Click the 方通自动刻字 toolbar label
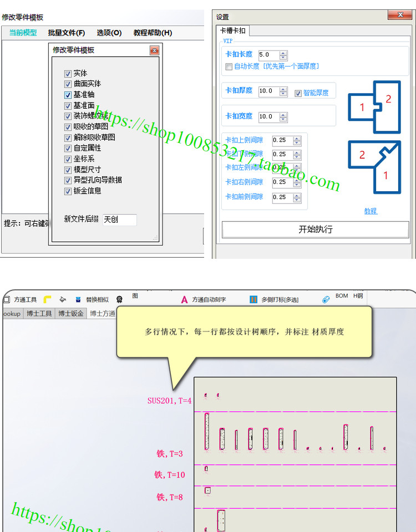This screenshot has height=532, width=416. pos(209,300)
